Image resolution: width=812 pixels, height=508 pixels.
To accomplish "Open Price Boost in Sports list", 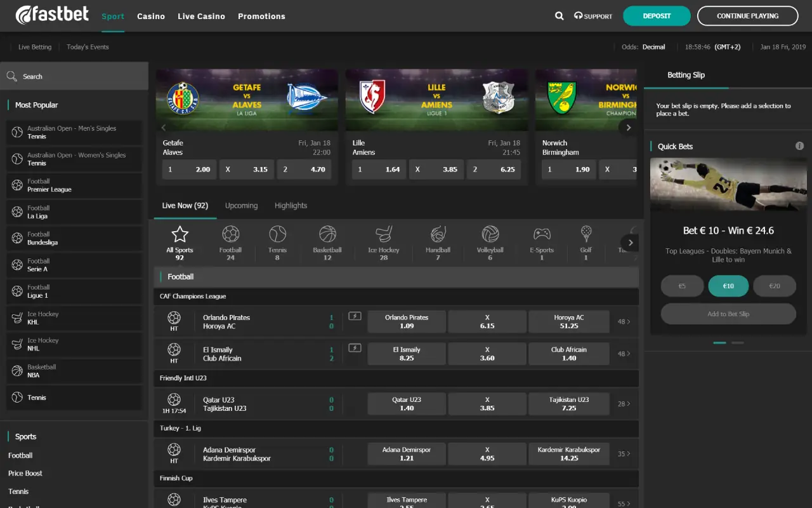I will pos(25,473).
